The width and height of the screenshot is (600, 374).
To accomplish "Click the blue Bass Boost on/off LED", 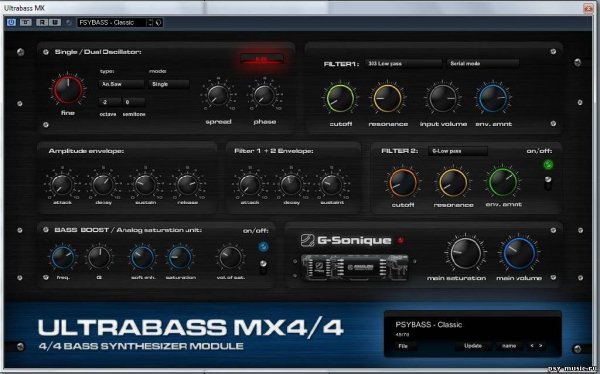I will [x=263, y=247].
